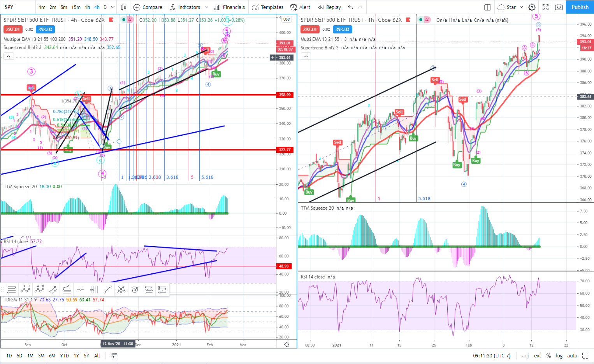Image resolution: width=594 pixels, height=364 pixels.
Task: Undo the last chart action
Action: click(x=350, y=7)
